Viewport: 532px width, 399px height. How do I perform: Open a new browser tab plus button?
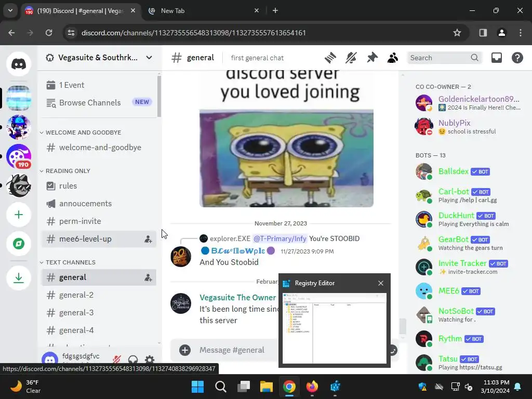(275, 10)
